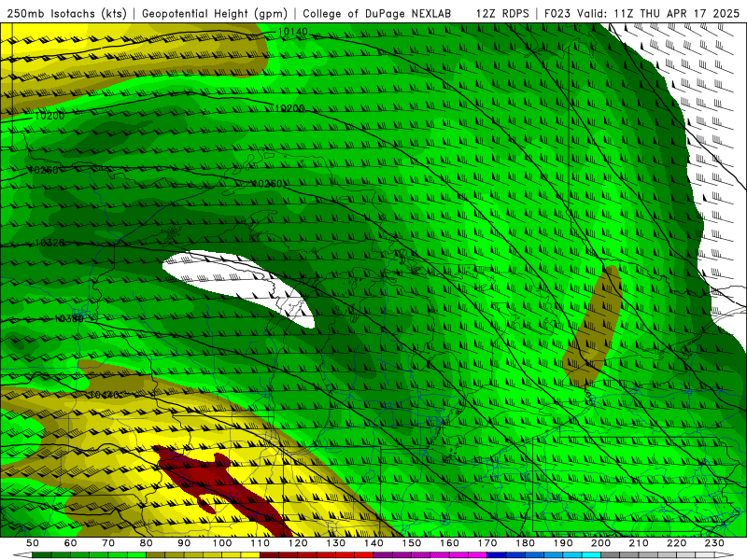
Task: Click the 160 value on the color scale
Action: [x=450, y=543]
